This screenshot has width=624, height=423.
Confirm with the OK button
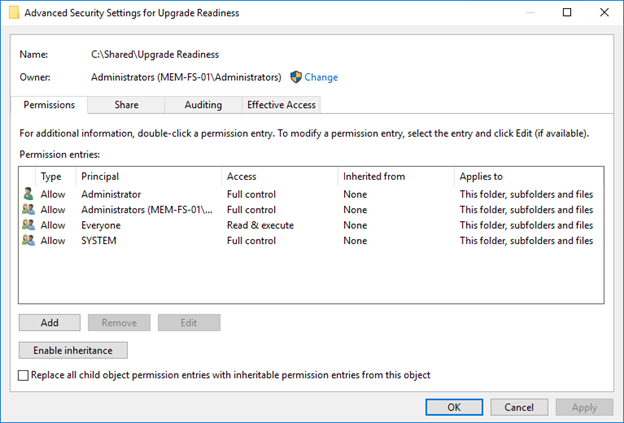[454, 407]
